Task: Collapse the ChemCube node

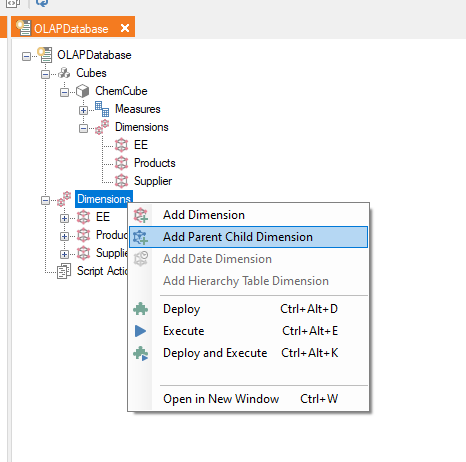Action: 64,92
